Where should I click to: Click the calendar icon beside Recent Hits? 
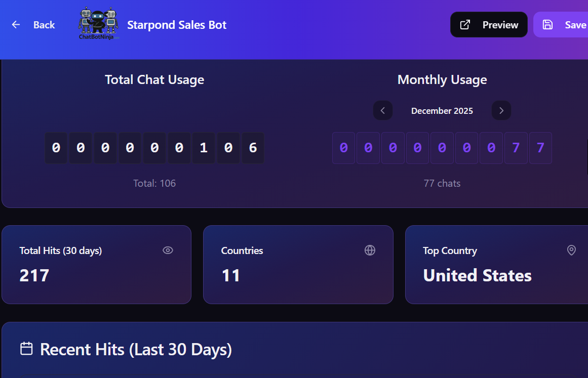pyautogui.click(x=26, y=349)
